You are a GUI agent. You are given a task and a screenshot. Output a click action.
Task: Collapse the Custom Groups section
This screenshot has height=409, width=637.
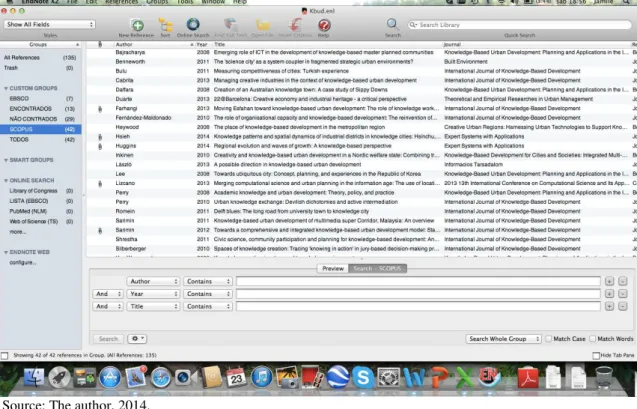[6, 88]
